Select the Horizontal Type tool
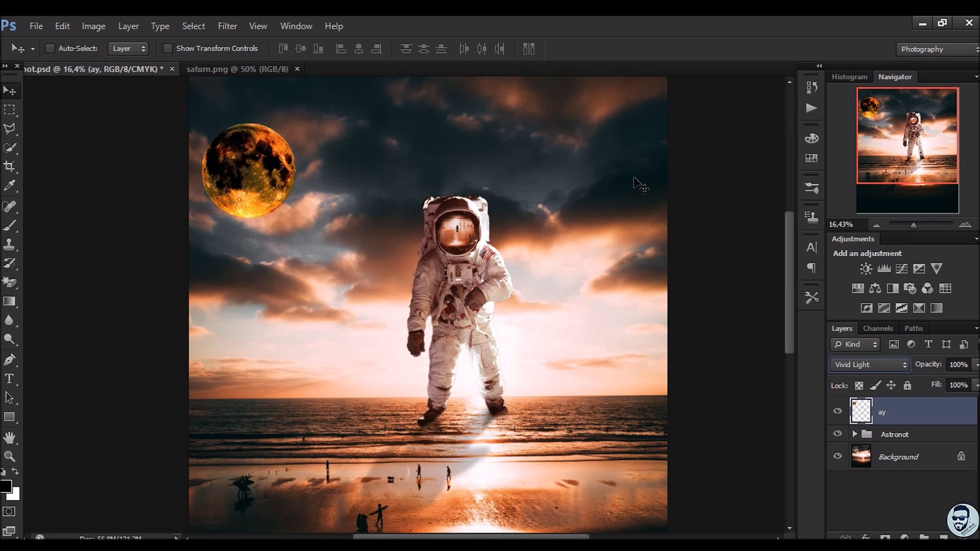This screenshot has width=980, height=551. (9, 379)
